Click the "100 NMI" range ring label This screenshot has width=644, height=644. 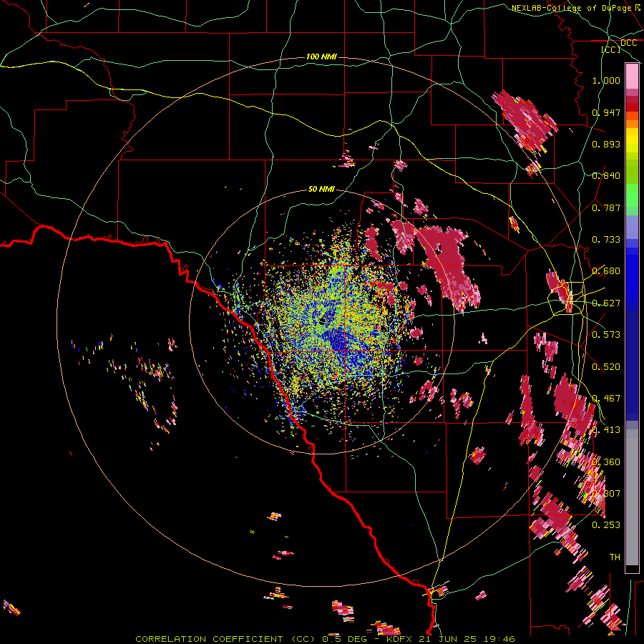pos(321,57)
